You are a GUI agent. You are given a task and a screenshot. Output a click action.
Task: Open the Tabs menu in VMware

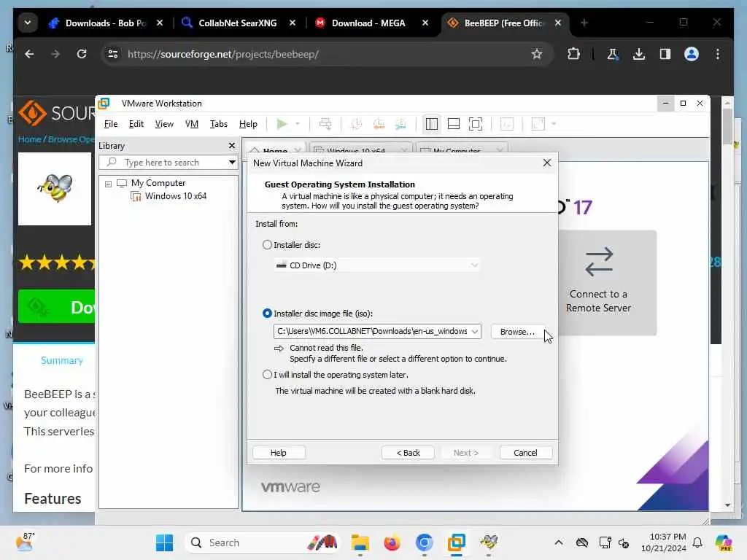pos(219,124)
